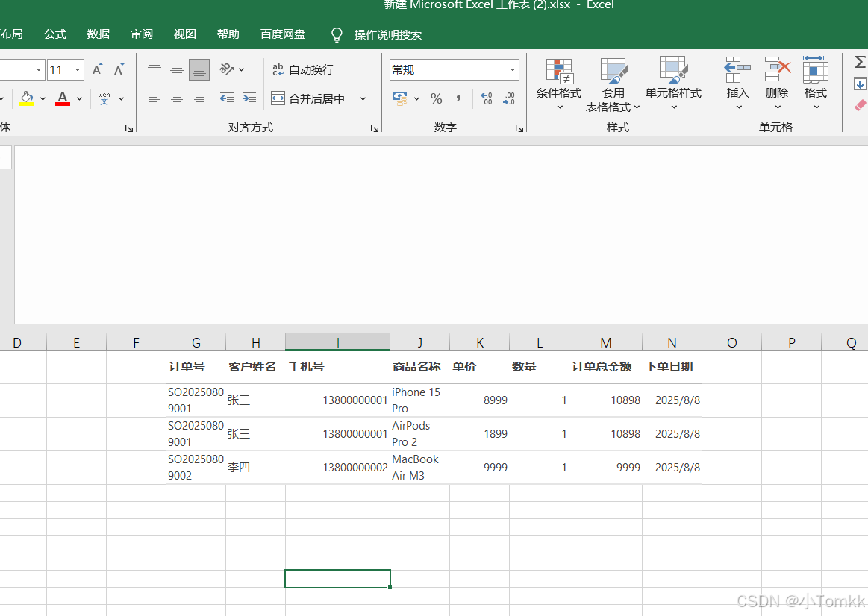Click the 订单号 header cell
The height and width of the screenshot is (616, 868).
coord(196,367)
